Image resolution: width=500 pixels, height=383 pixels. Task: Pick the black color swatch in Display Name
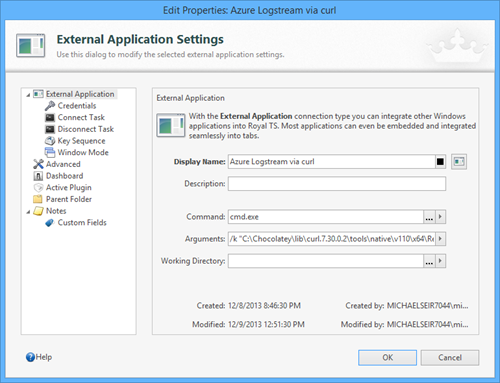click(440, 162)
